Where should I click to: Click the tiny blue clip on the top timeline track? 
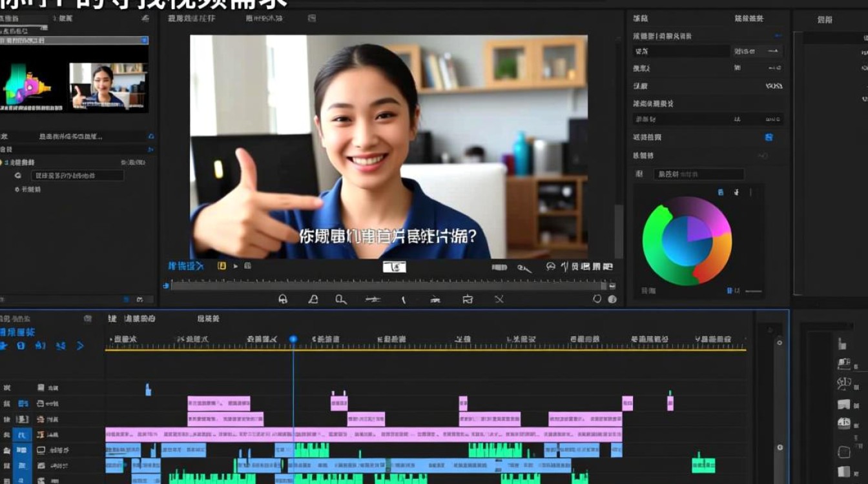pyautogui.click(x=148, y=389)
